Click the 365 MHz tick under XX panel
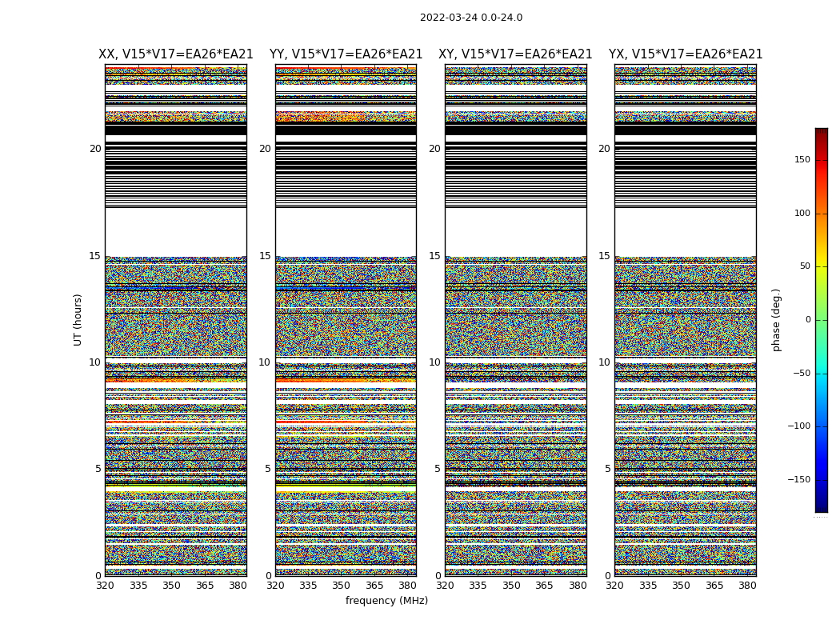 pos(205,586)
